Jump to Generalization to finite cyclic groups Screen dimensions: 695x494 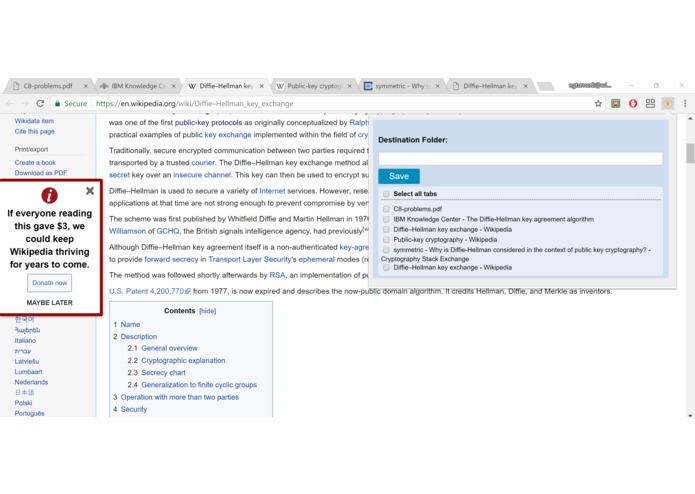click(x=199, y=385)
